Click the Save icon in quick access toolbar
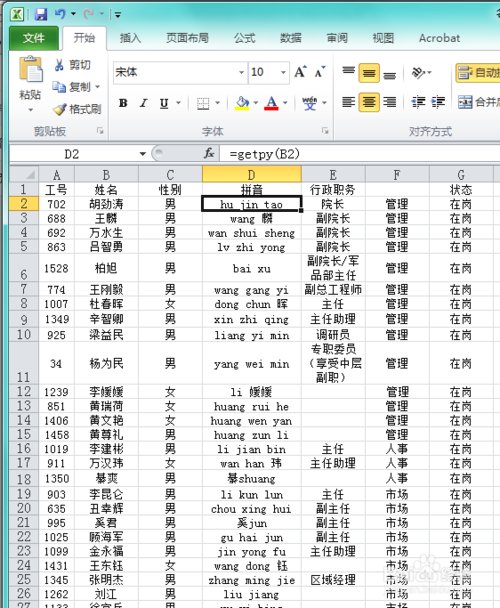Image resolution: width=500 pixels, height=608 pixels. [x=40, y=14]
